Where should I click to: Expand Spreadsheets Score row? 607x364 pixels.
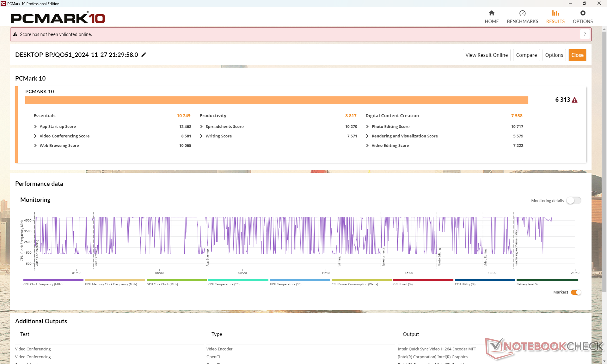tap(201, 126)
